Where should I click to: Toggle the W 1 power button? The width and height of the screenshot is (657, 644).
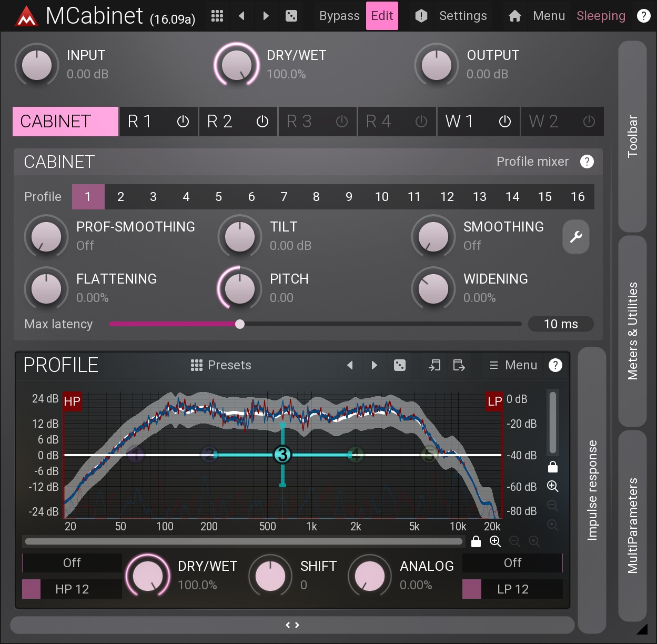coord(505,122)
